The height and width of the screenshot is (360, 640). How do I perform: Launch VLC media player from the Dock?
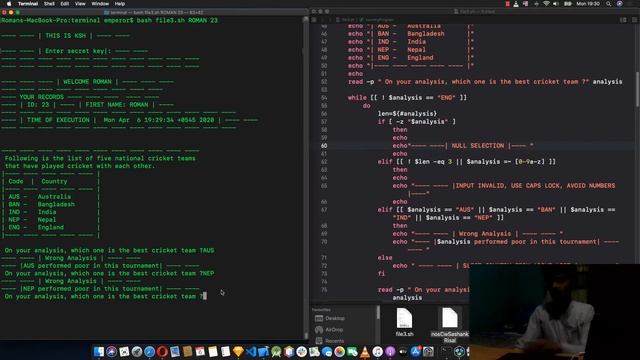366,351
